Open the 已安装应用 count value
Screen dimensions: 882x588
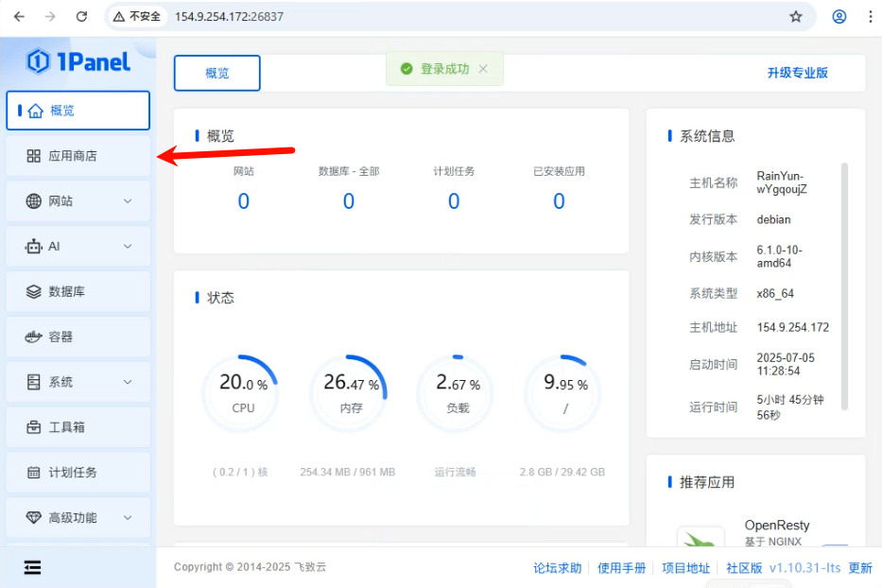point(559,200)
